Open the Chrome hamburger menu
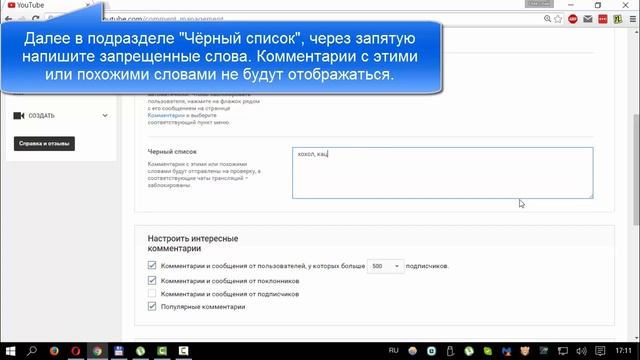The width and height of the screenshot is (640, 360). click(633, 19)
